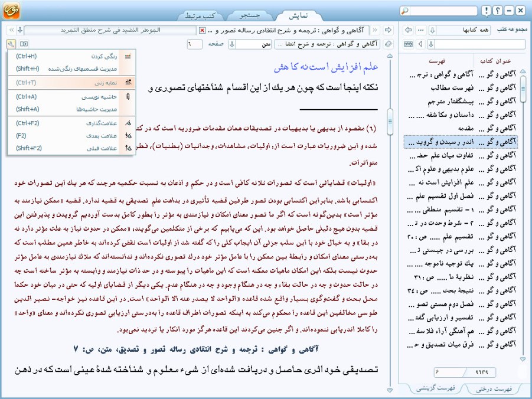Click the next bookmark icon beside علامت بعدى
This screenshot has width=532, height=399.
point(128,136)
